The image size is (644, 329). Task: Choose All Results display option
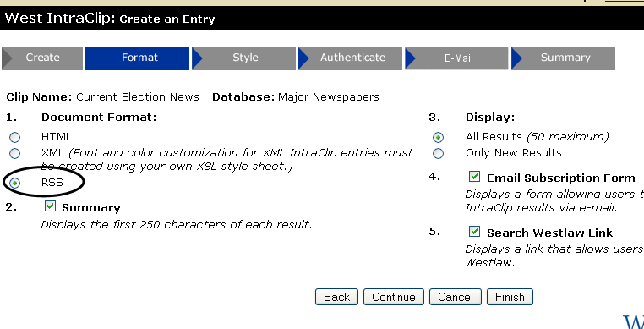tap(439, 137)
